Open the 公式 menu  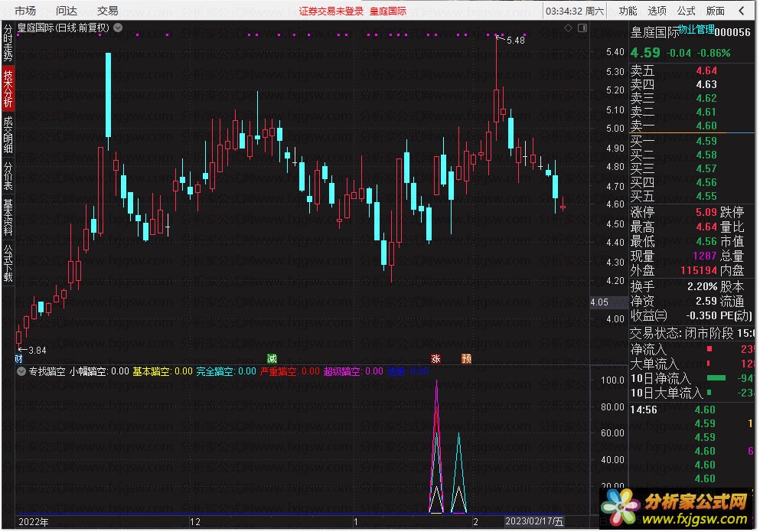pos(686,11)
